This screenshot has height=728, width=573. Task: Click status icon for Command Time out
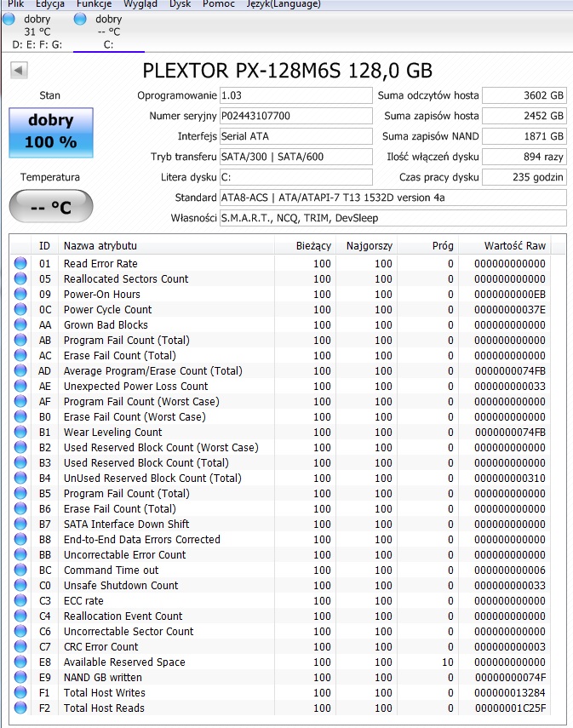[20, 570]
